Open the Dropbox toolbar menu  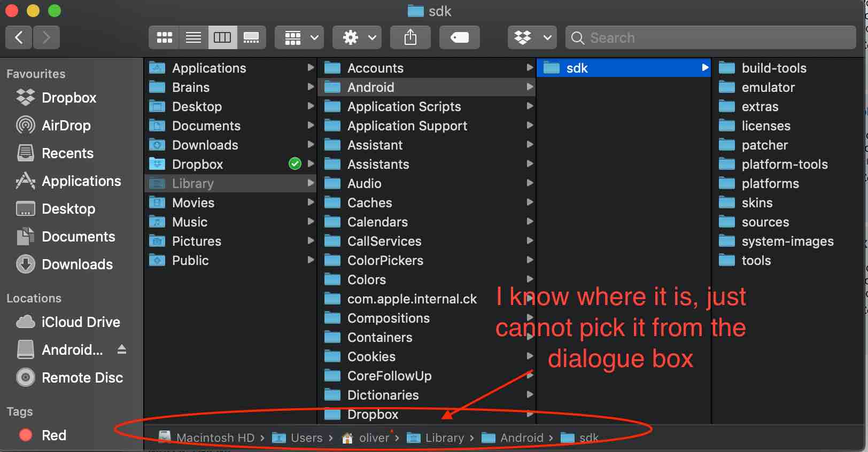(x=532, y=38)
